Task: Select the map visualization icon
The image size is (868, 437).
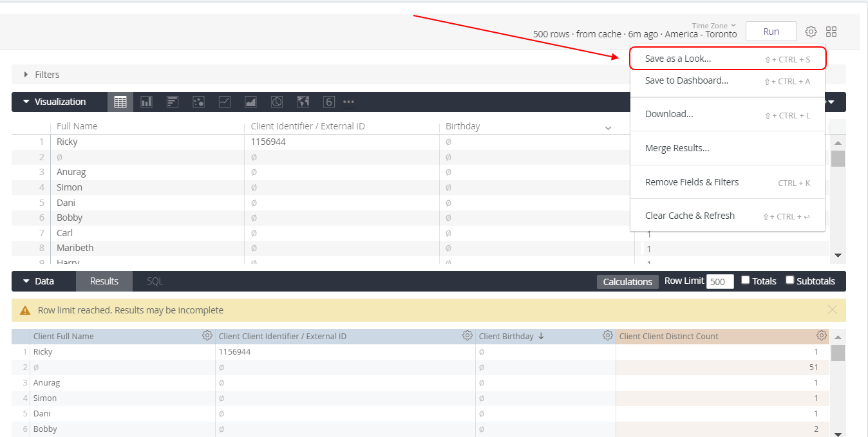Action: pos(303,102)
